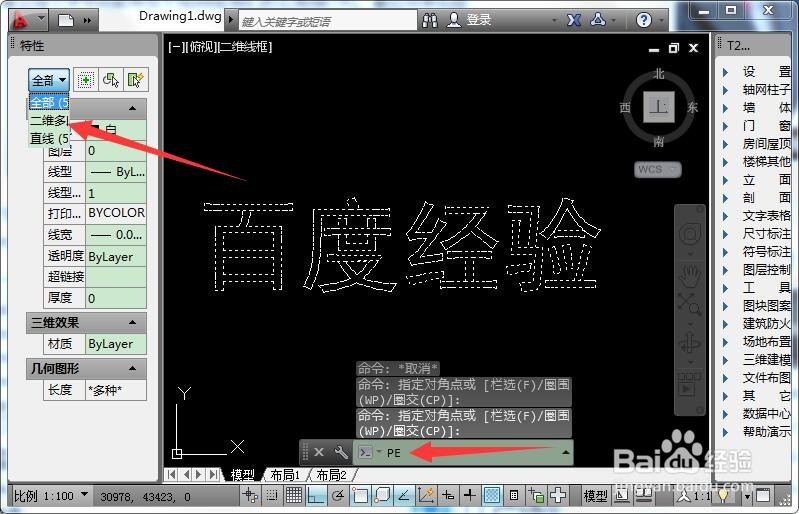Toggle Infer Constraints in status bar
This screenshot has width=799, height=514.
pyautogui.click(x=250, y=495)
